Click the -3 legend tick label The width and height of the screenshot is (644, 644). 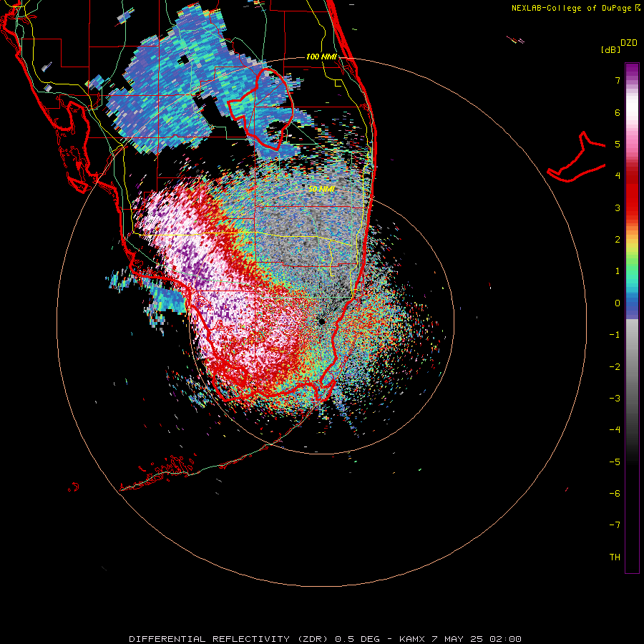[615, 398]
